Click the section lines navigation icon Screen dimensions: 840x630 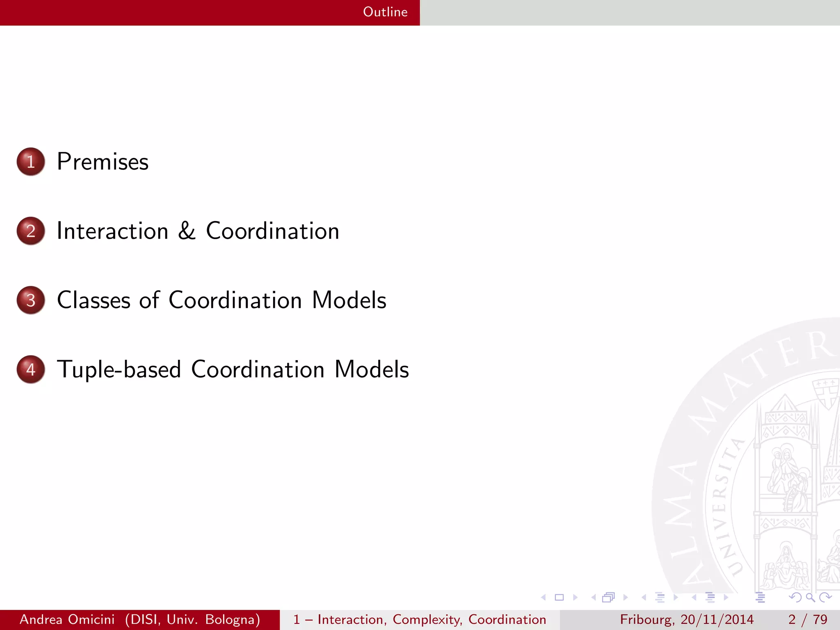click(x=710, y=598)
